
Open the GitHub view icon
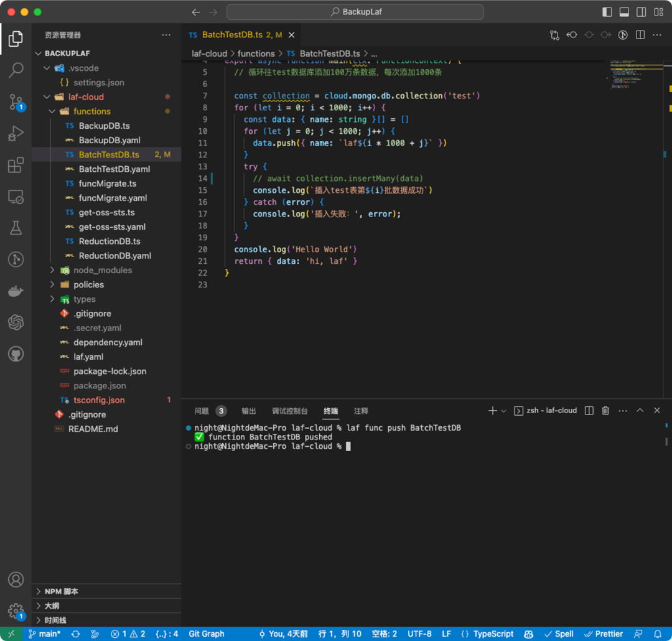[16, 354]
